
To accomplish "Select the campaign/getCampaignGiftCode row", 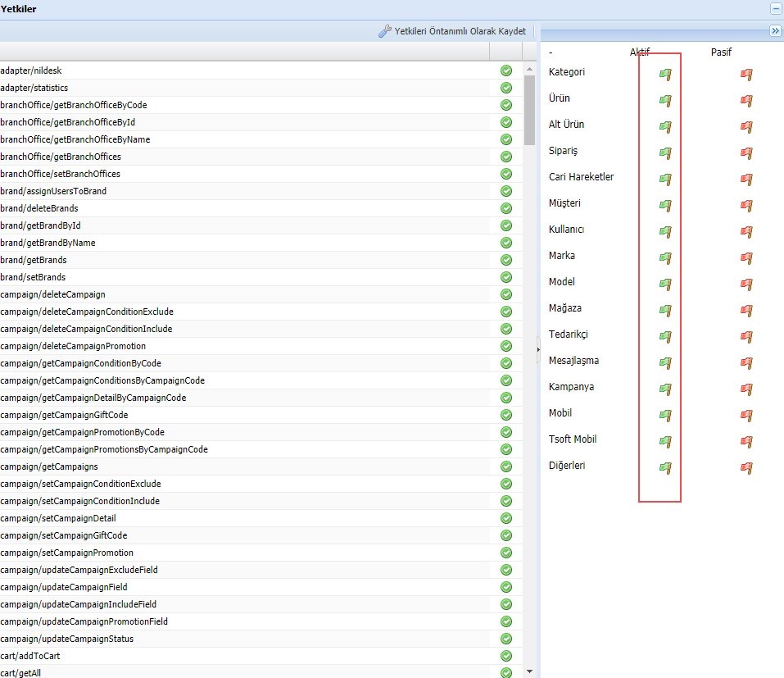I will 261,415.
